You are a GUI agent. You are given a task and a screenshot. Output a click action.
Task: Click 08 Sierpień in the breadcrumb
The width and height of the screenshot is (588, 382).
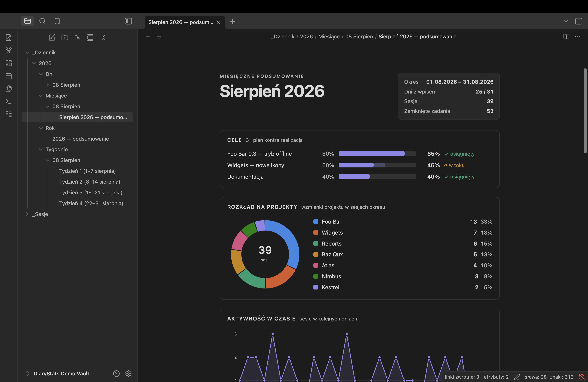(359, 37)
